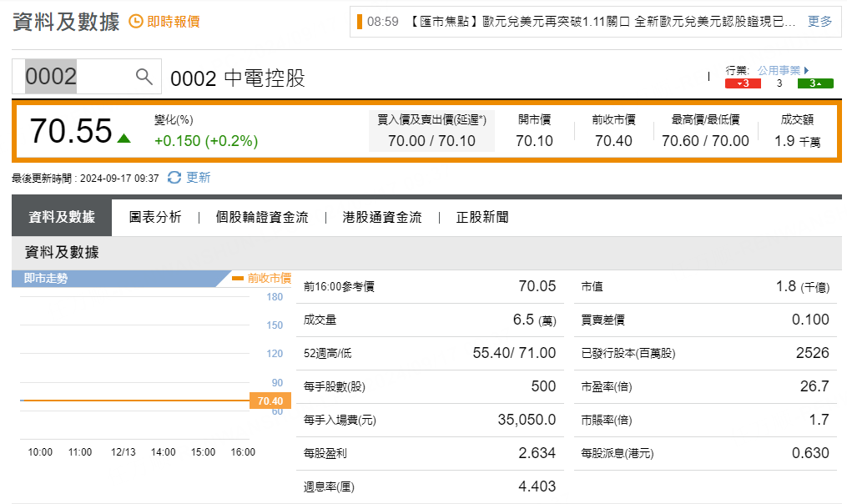
Task: Click the current price 70.55
Action: coord(71,131)
